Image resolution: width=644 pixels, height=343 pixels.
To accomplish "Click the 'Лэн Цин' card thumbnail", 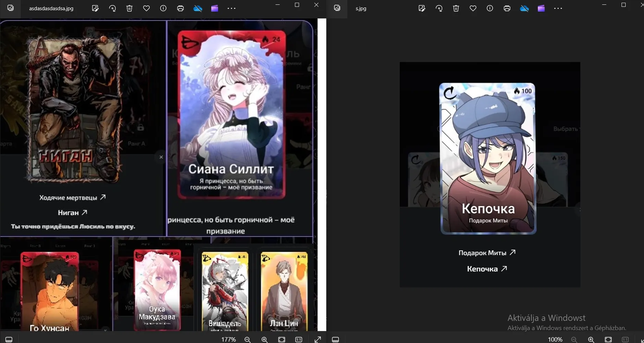I will coord(284,292).
